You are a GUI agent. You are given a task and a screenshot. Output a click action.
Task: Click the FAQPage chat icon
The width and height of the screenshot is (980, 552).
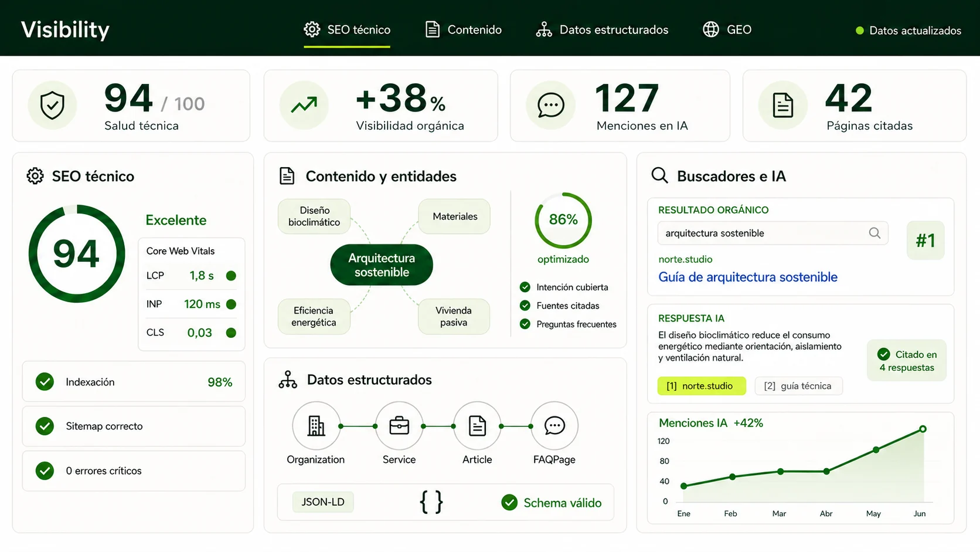click(x=554, y=426)
